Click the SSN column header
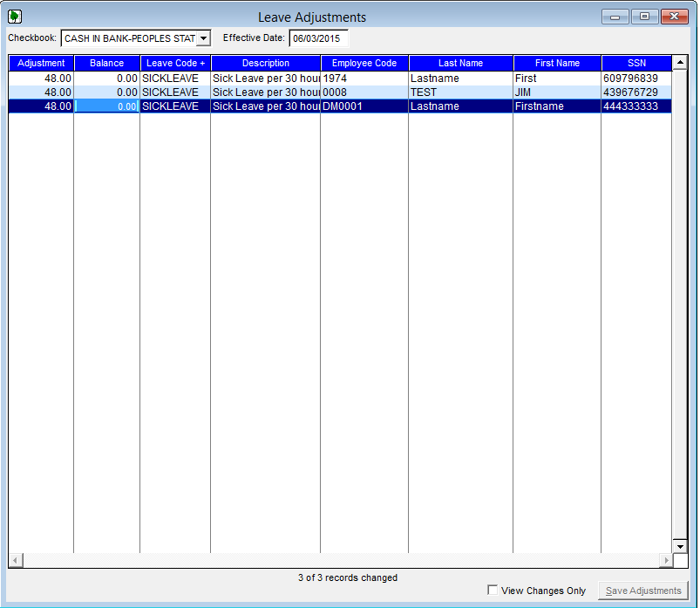This screenshot has width=700, height=608. coord(636,63)
